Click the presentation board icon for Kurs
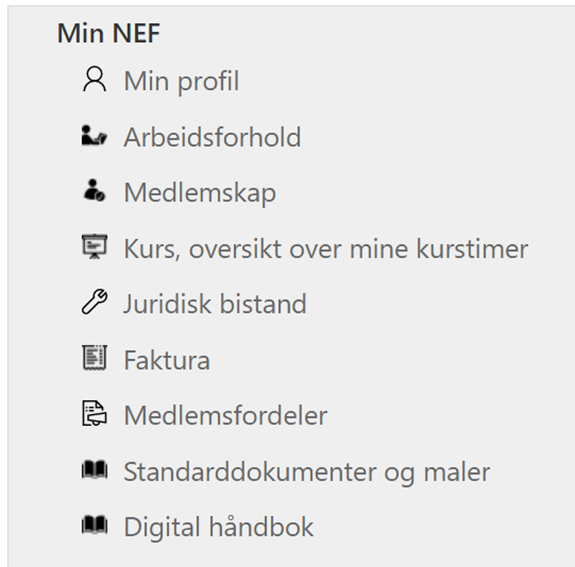Screen dimensions: 575x567 coord(94,246)
